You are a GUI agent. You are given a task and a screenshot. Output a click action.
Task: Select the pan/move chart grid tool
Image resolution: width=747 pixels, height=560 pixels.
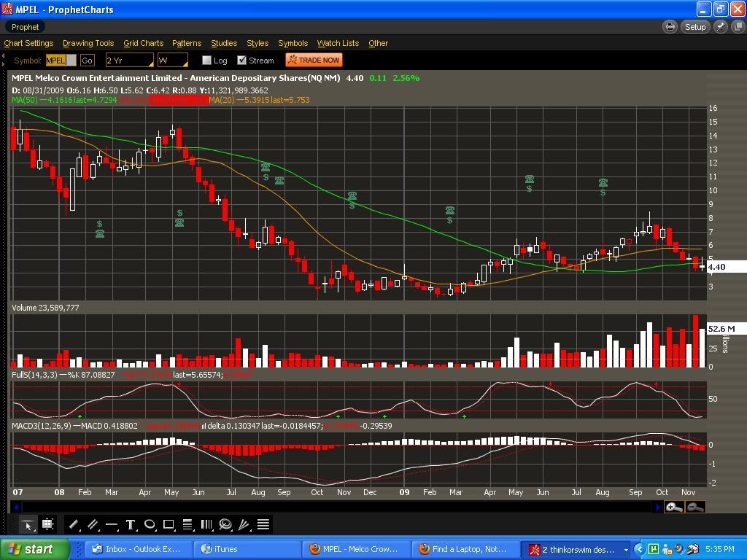[47, 525]
